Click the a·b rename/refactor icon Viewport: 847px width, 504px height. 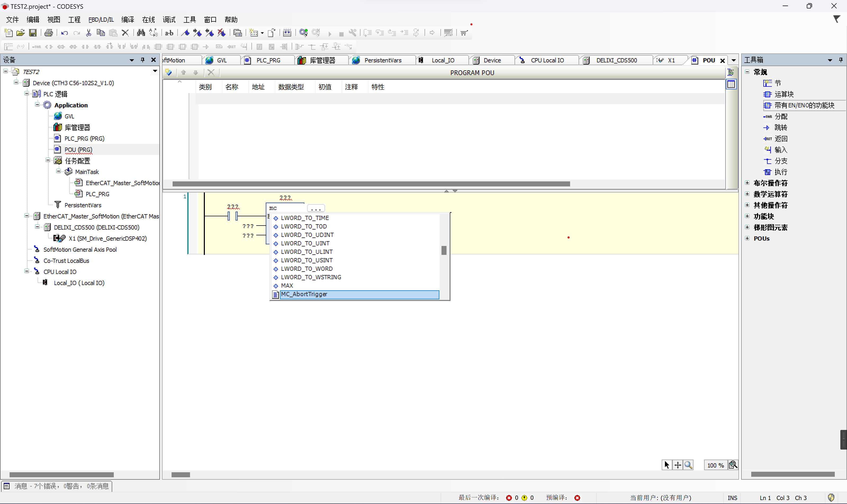coord(169,33)
